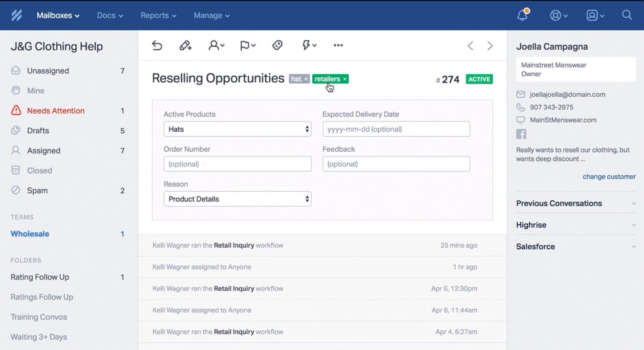Open the Reason dropdown
The width and height of the screenshot is (644, 350).
[x=237, y=199]
